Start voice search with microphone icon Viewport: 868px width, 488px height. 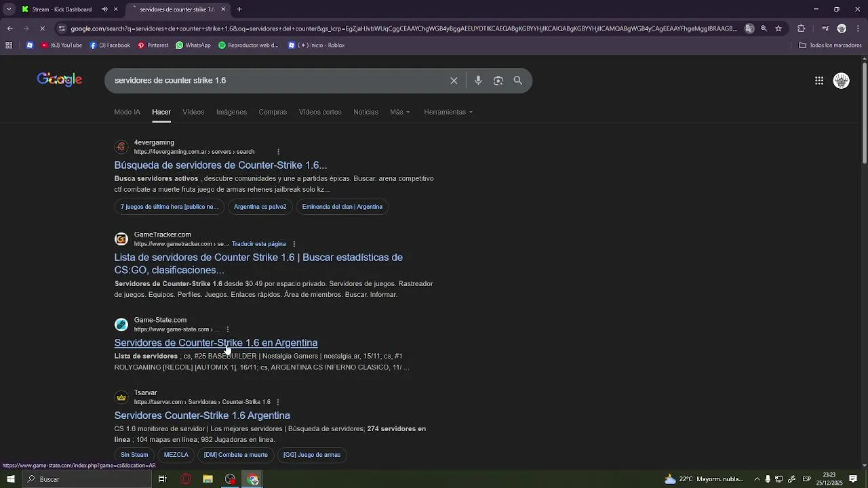point(478,81)
